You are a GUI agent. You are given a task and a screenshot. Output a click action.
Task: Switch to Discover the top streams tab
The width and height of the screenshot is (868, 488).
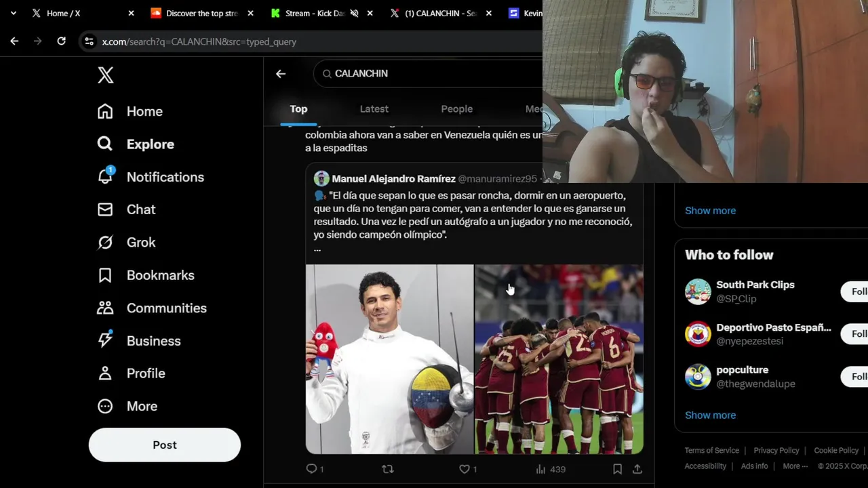(202, 13)
